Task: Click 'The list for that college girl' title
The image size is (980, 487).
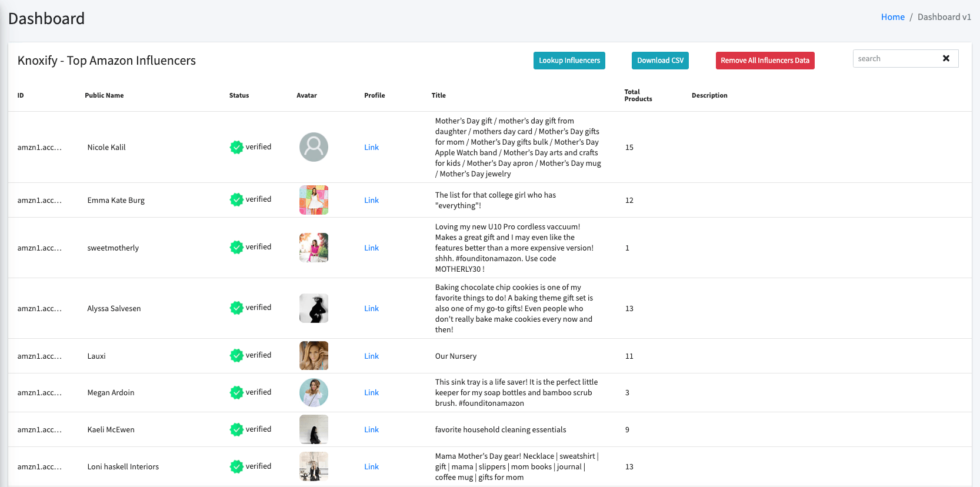Action: click(495, 201)
